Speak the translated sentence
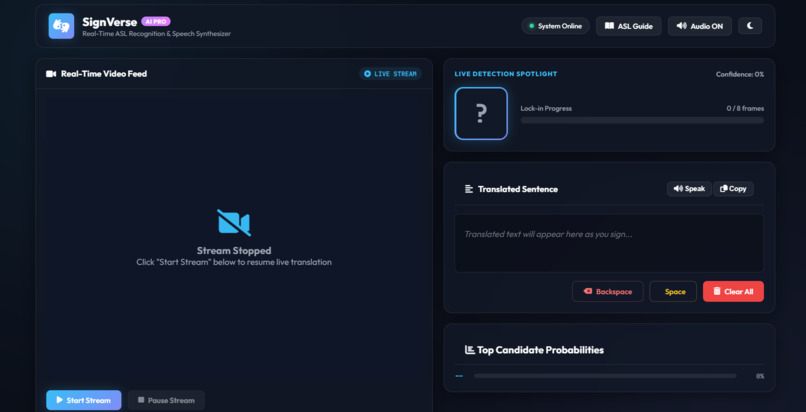806x412 pixels. point(689,189)
